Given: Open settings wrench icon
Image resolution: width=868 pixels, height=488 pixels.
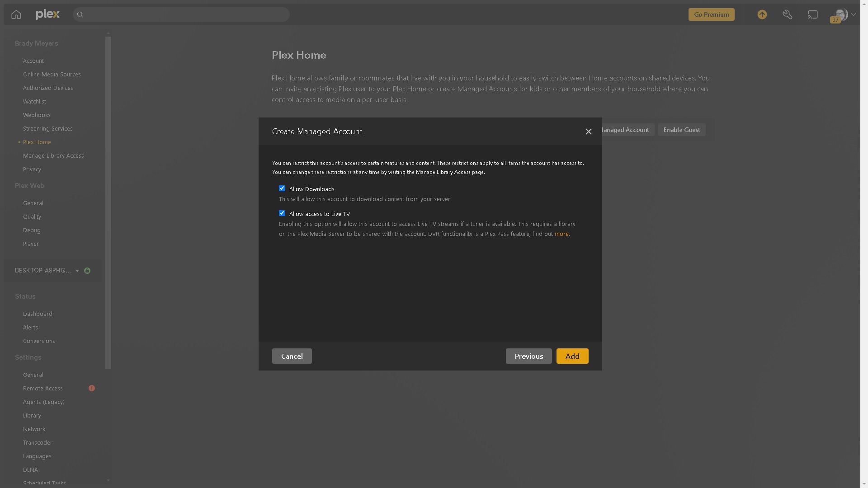Looking at the screenshot, I should coord(788,14).
